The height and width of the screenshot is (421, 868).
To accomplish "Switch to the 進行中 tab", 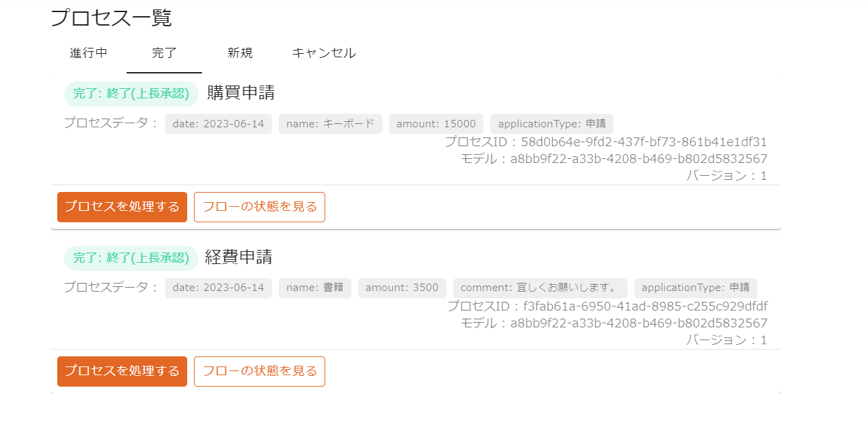I will tap(88, 53).
